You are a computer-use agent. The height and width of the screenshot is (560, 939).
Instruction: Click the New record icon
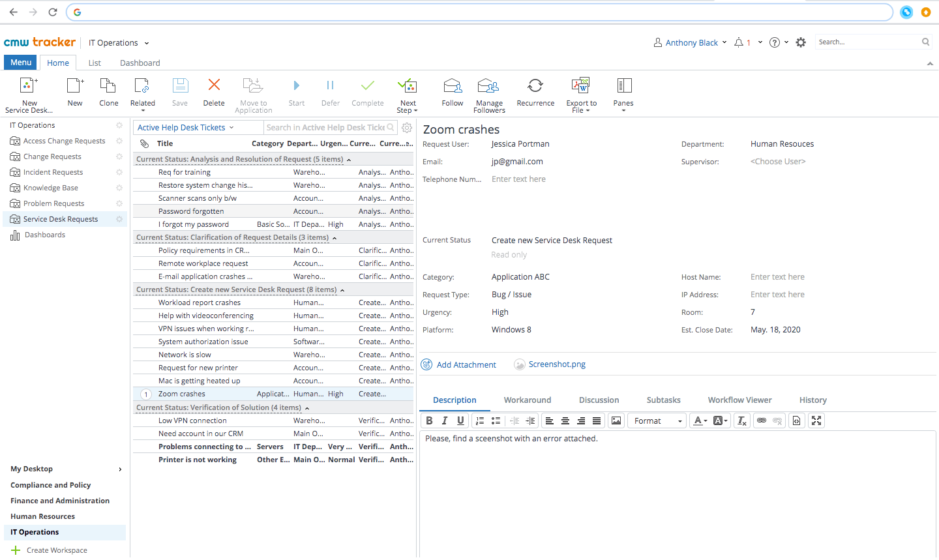75,85
